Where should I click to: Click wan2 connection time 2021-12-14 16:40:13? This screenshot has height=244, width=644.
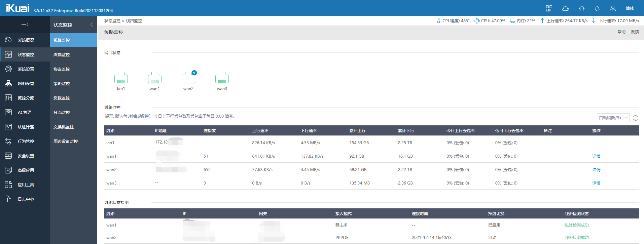coord(432,238)
